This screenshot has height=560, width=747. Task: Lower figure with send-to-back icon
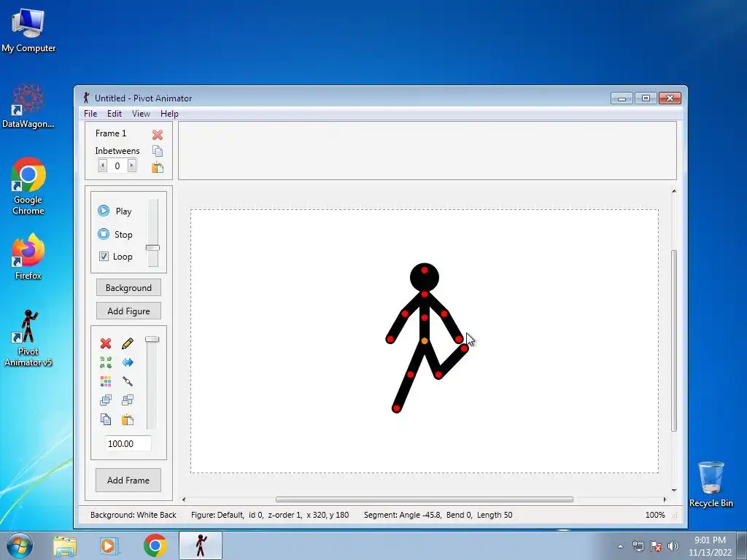[x=128, y=400]
